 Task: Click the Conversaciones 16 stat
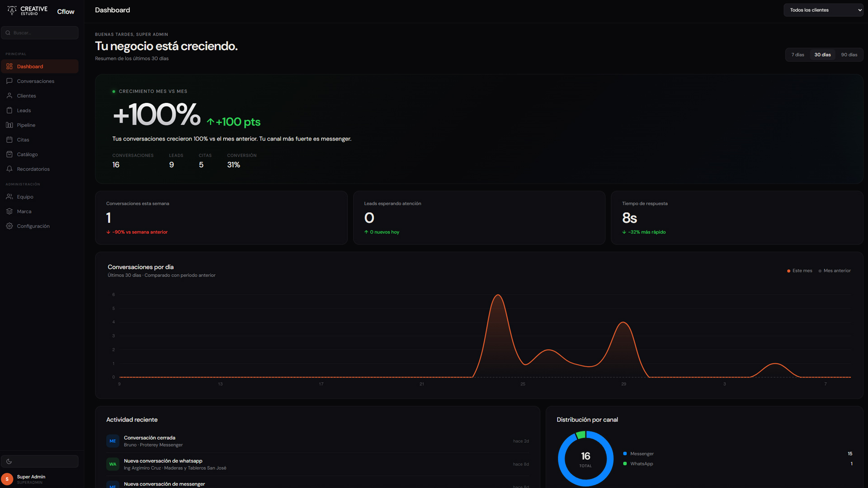pos(133,161)
